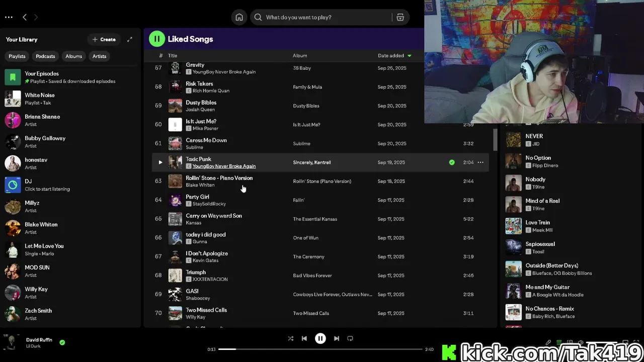Click the search magnifier icon
Viewport: 644px width, 362px height.
click(x=258, y=17)
